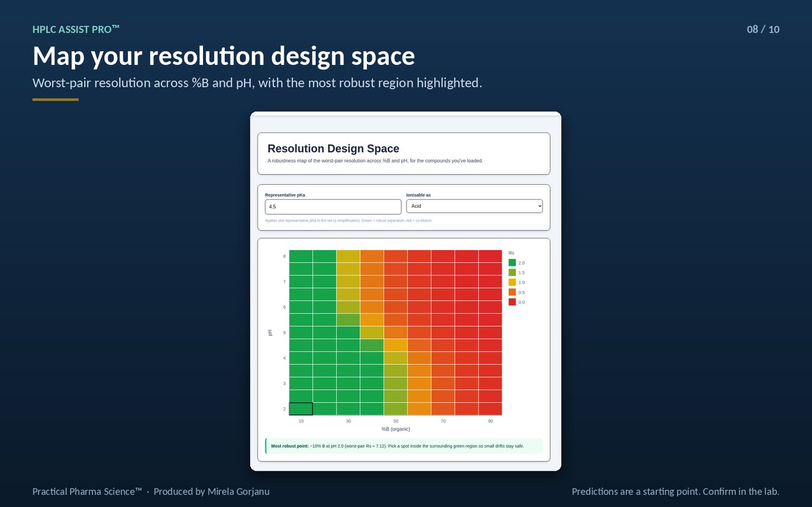
Task: Click the Map your resolution design space title
Action: tap(224, 56)
